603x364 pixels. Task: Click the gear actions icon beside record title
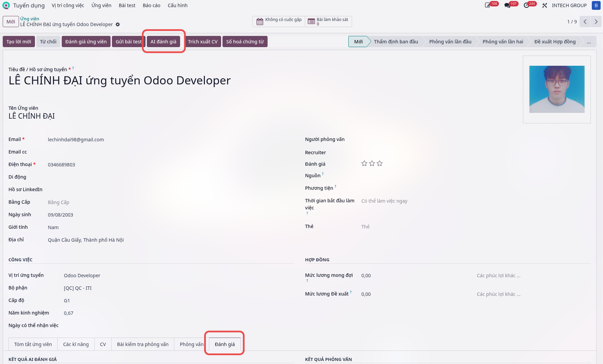118,24
